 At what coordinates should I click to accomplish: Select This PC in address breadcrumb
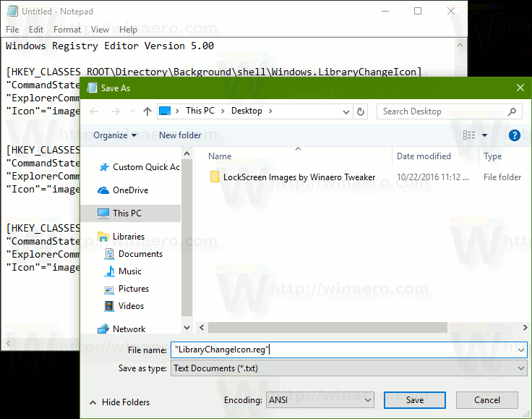click(x=200, y=111)
